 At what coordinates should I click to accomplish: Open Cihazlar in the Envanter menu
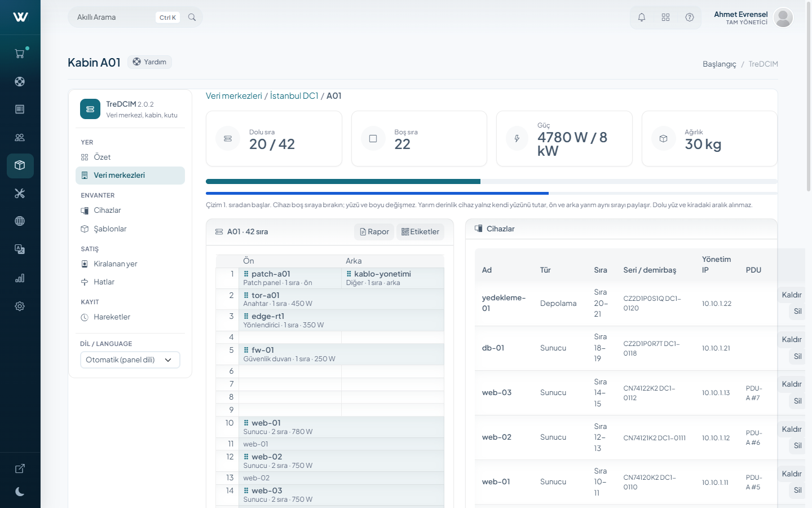130,211
